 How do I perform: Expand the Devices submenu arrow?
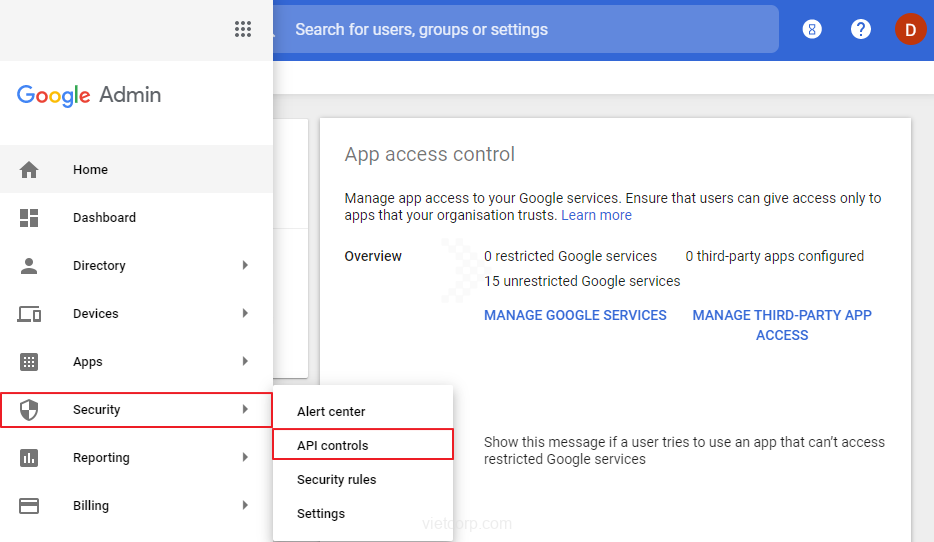click(245, 314)
